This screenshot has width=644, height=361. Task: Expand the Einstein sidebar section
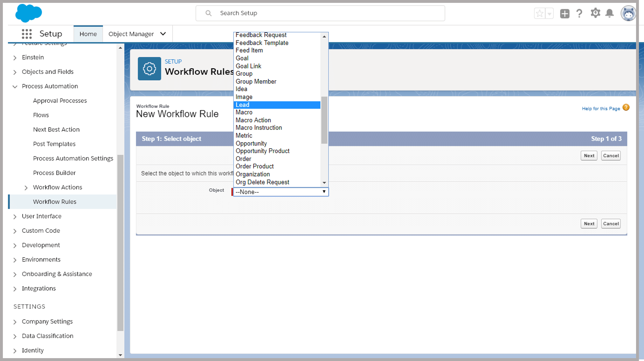pyautogui.click(x=15, y=57)
